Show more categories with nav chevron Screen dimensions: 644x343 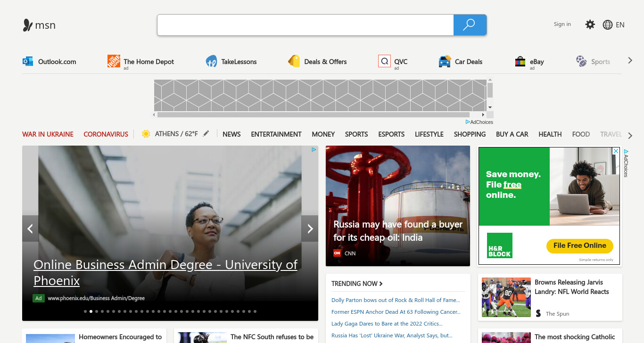tap(630, 136)
